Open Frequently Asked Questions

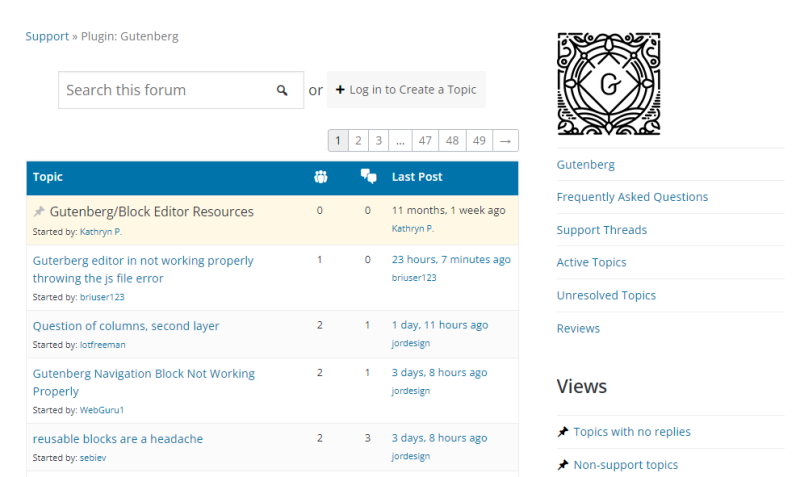632,197
